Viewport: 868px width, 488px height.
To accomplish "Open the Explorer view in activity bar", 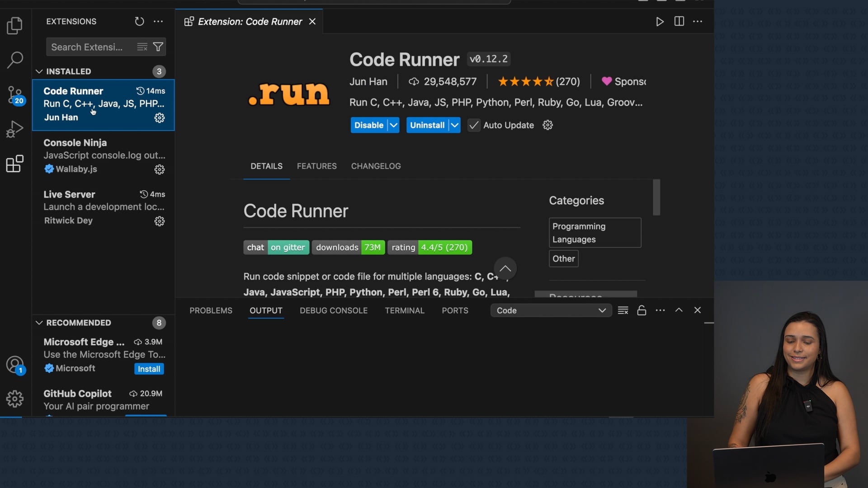I will pos(14,26).
